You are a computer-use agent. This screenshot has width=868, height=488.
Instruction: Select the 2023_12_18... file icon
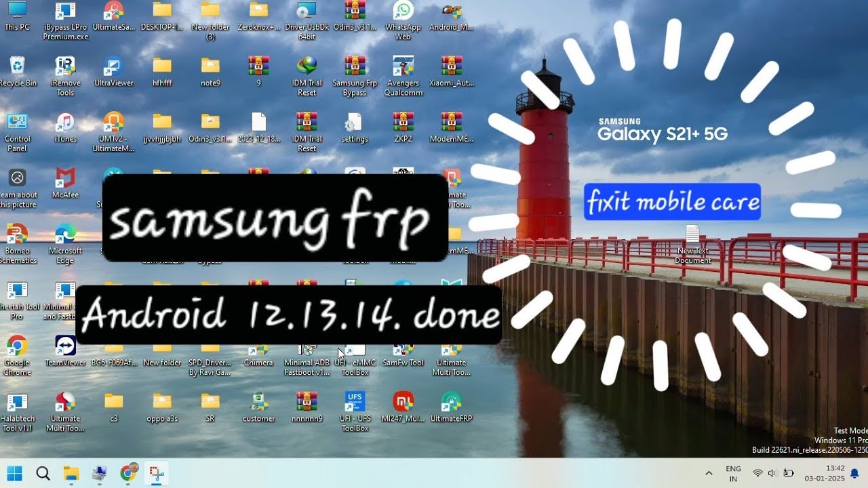click(x=258, y=128)
